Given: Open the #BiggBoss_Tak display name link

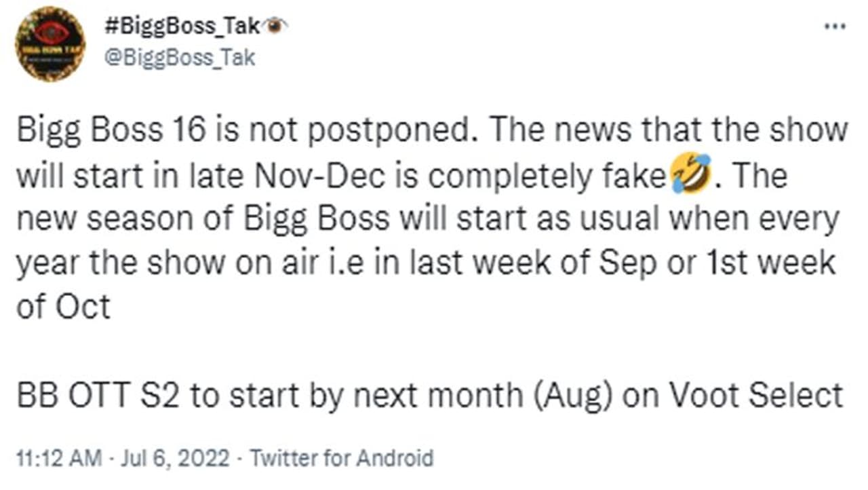Looking at the screenshot, I should (183, 27).
